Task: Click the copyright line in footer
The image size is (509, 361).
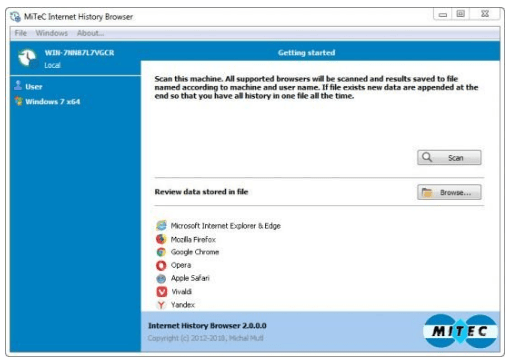Action: tap(206, 338)
